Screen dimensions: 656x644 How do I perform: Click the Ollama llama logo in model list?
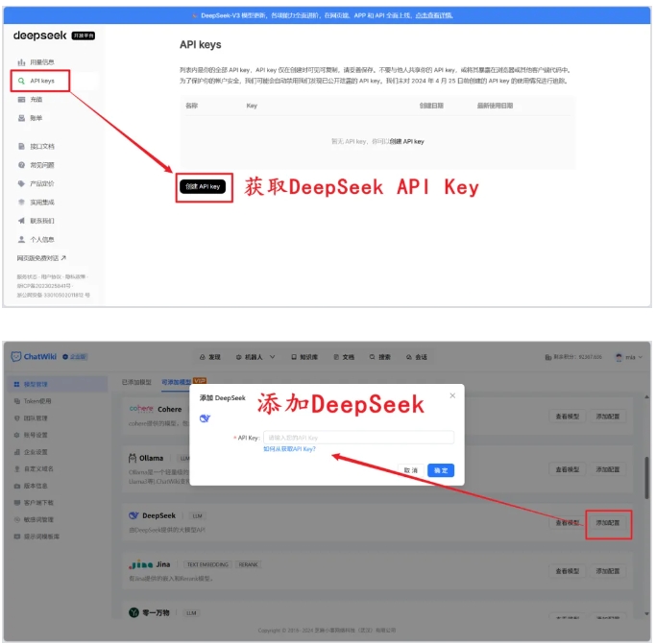tap(133, 458)
